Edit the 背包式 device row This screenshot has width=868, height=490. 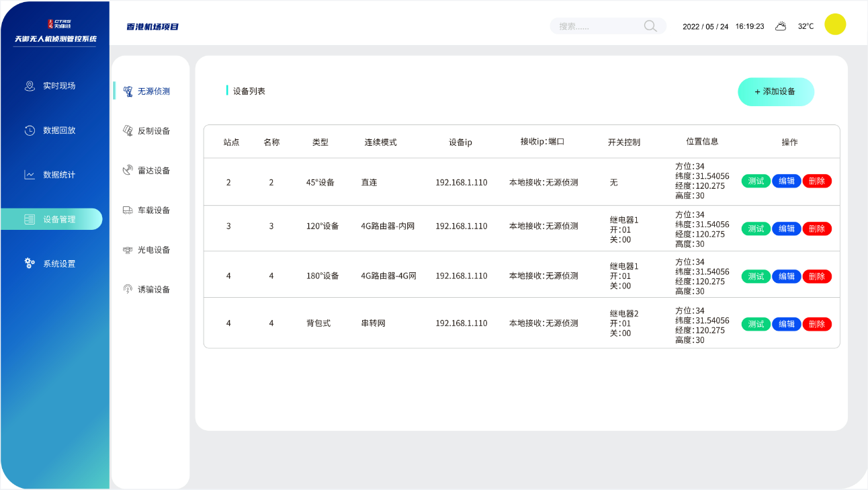tap(786, 324)
